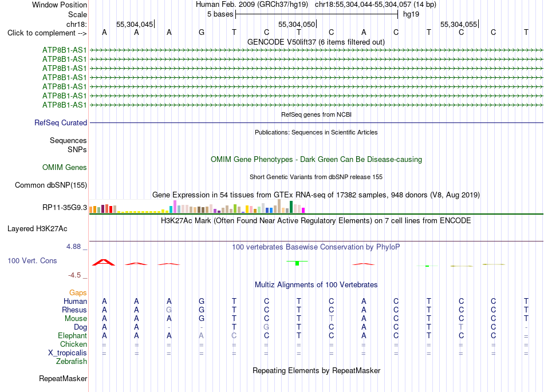Click the faded T in the Dog row
The height and width of the screenshot is (392, 544).
[461, 327]
